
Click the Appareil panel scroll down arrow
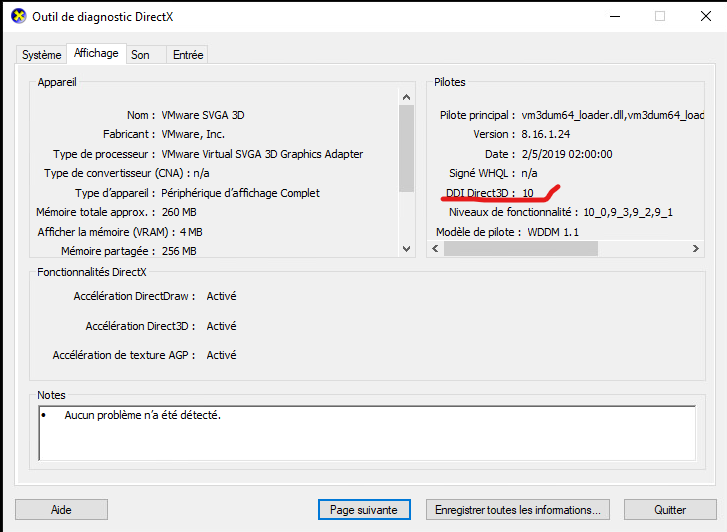[407, 249]
